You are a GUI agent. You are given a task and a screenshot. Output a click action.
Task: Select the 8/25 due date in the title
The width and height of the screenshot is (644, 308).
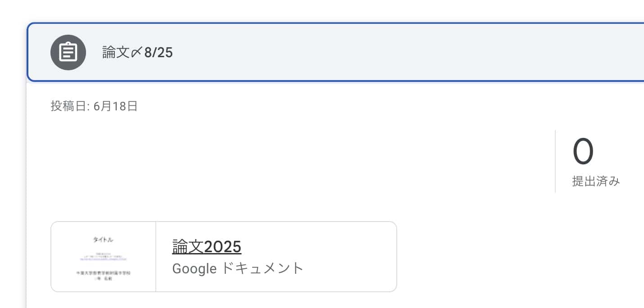159,53
